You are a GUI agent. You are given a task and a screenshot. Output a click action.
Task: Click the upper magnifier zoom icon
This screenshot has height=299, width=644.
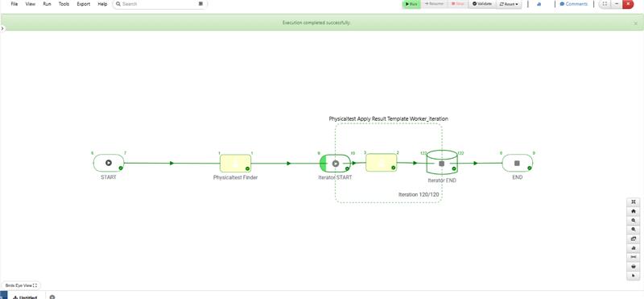[633, 221]
